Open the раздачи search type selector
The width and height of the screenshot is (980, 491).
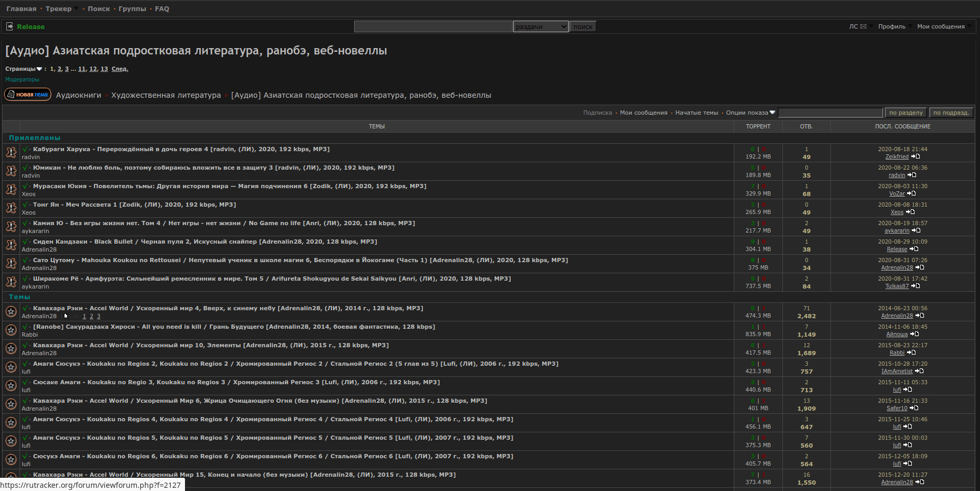pyautogui.click(x=540, y=26)
